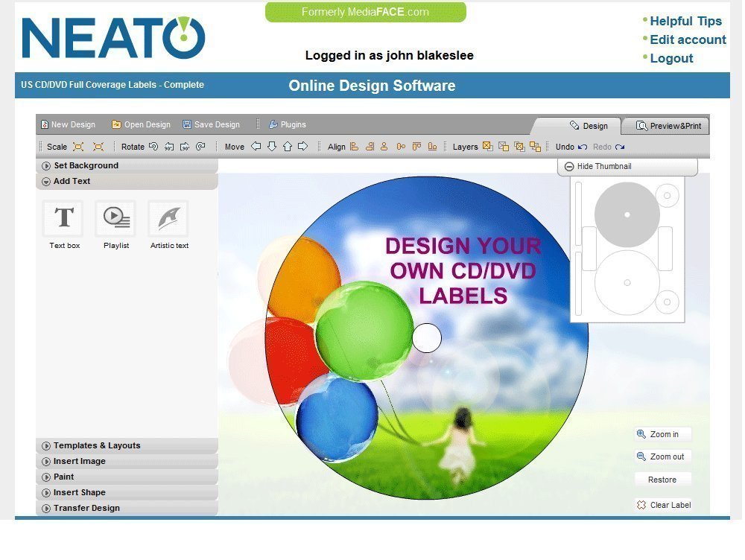The image size is (745, 560).
Task: Click the Text box tool icon
Action: coord(64,218)
